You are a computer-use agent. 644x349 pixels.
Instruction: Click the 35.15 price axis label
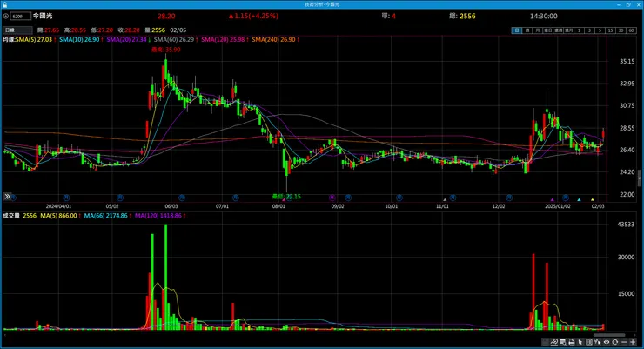click(x=627, y=62)
